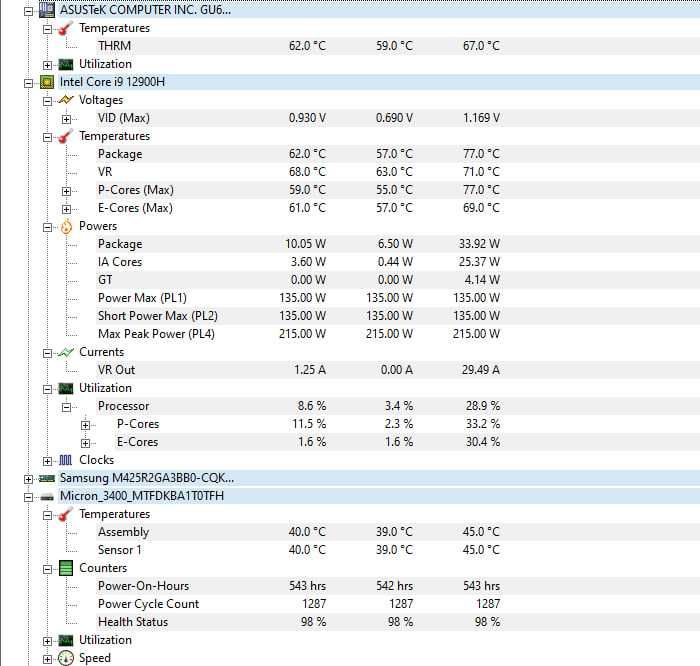Click the Currents graph icon
Image resolution: width=700 pixels, height=666 pixels.
[66, 353]
